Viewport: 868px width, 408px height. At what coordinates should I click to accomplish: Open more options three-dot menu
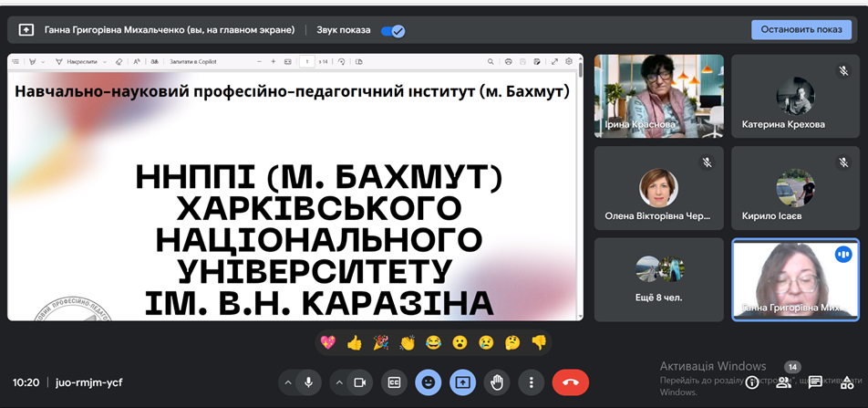coord(532,382)
